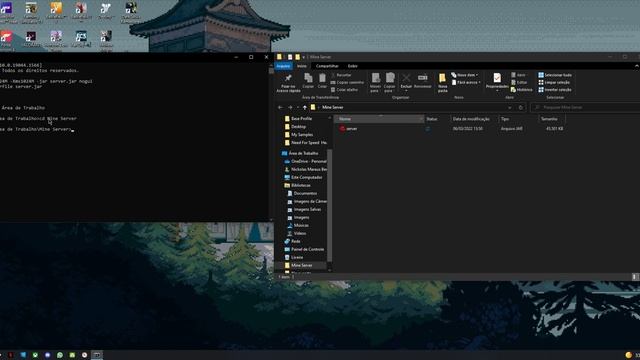
Task: Click Limpar seleção
Action: (554, 82)
